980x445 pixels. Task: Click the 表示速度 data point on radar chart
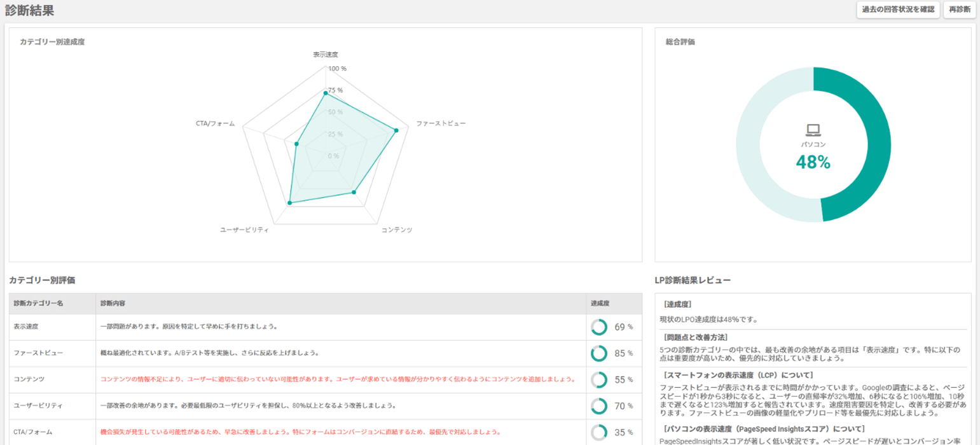326,94
